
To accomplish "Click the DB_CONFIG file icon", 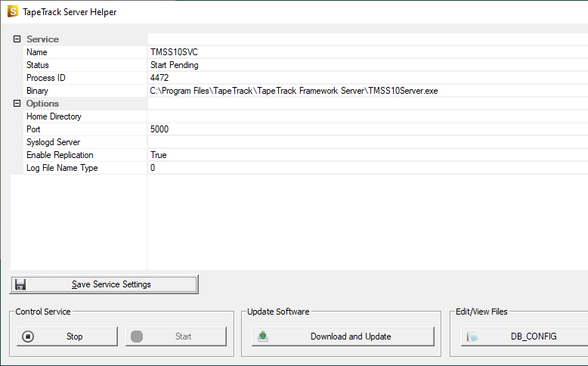I will [472, 337].
